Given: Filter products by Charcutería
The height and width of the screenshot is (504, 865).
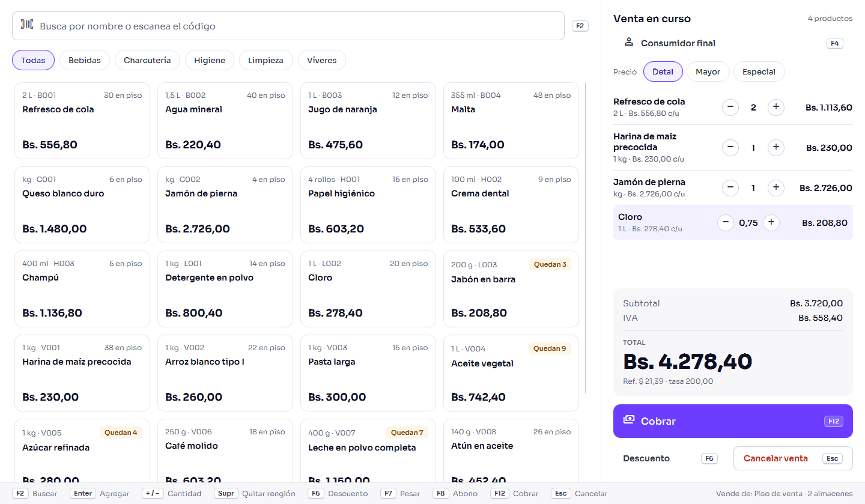Looking at the screenshot, I should (x=147, y=60).
